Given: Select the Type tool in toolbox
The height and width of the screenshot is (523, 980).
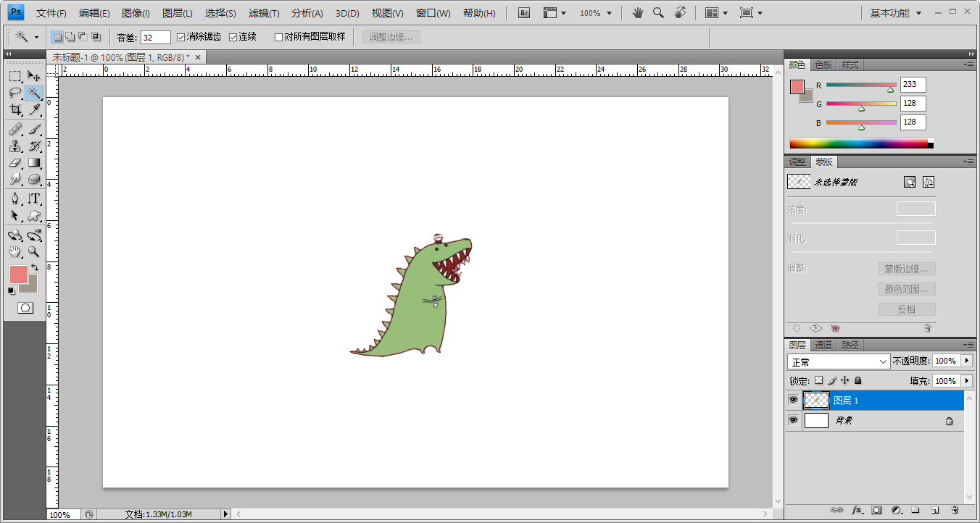Looking at the screenshot, I should coord(34,198).
